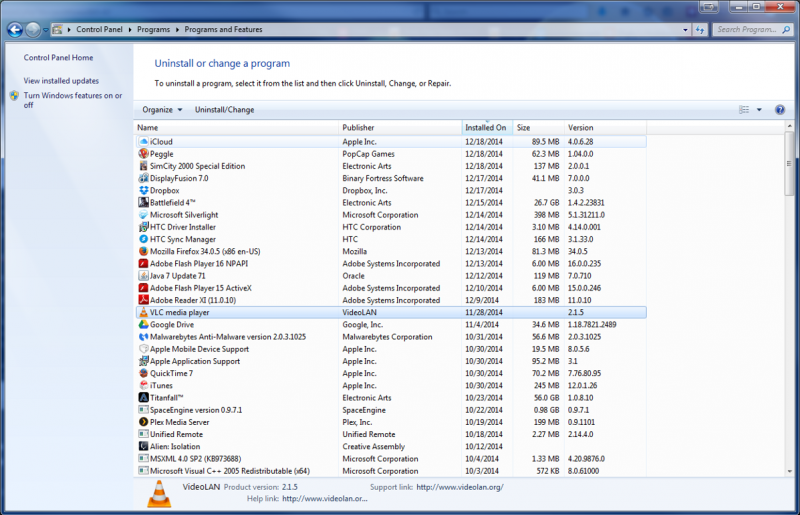Click the Plex Media Server icon
The height and width of the screenshot is (515, 800).
coord(143,423)
